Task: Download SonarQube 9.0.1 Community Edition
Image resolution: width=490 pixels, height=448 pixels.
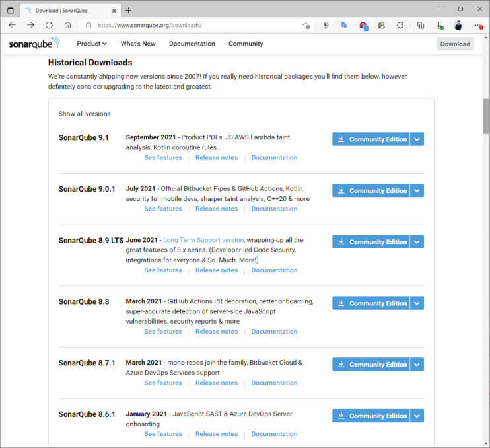Action: pyautogui.click(x=371, y=190)
